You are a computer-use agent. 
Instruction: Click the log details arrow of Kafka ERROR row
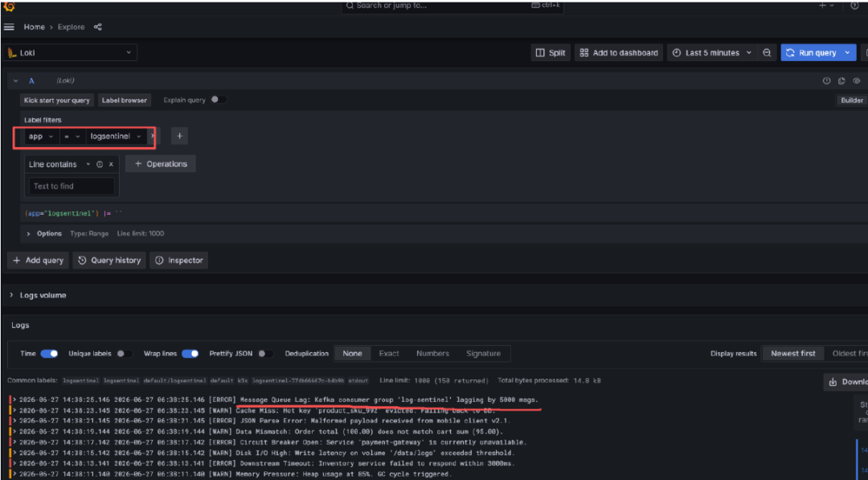tap(15, 399)
